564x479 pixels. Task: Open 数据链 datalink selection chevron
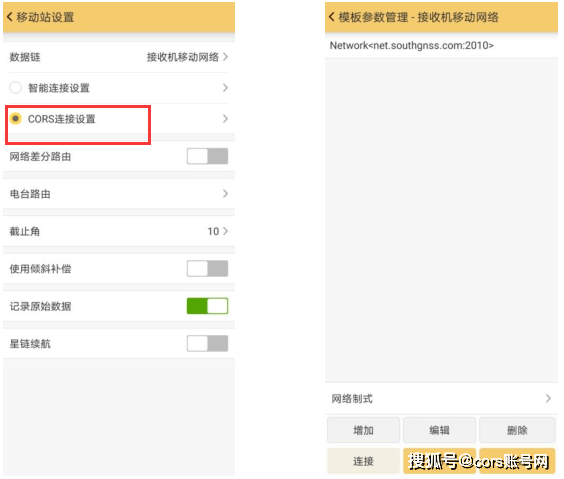[x=226, y=57]
